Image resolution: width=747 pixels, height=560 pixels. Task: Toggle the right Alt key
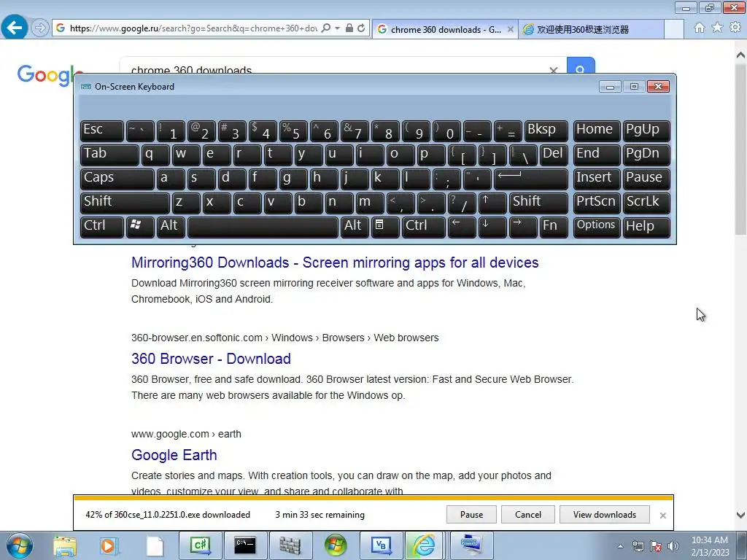tap(355, 226)
